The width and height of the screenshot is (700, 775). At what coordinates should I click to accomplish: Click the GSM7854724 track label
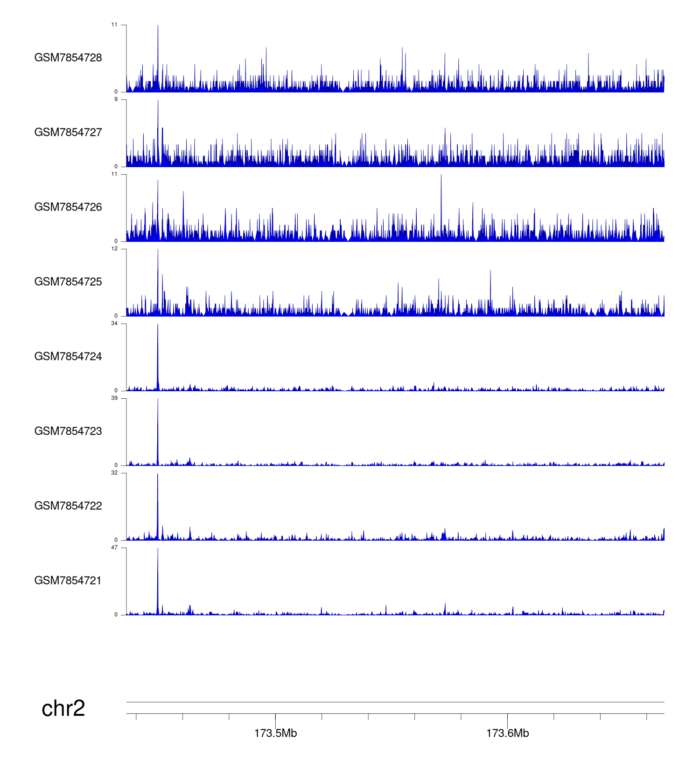(68, 356)
